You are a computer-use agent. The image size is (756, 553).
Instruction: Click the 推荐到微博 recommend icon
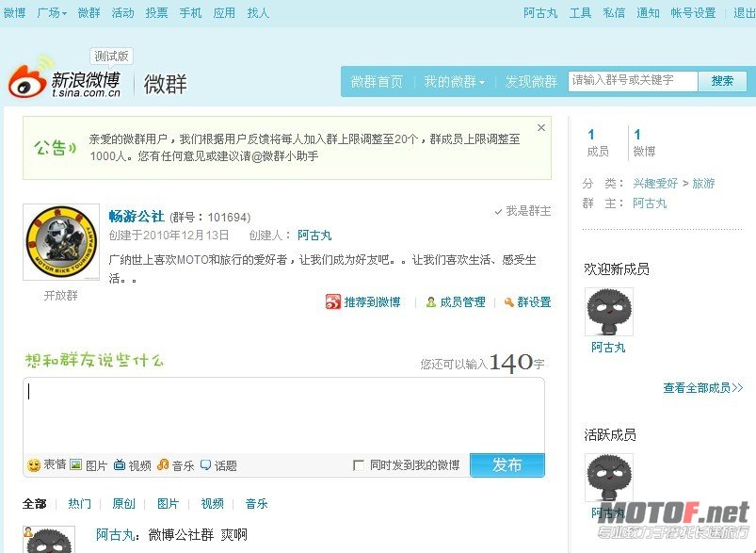click(x=332, y=302)
